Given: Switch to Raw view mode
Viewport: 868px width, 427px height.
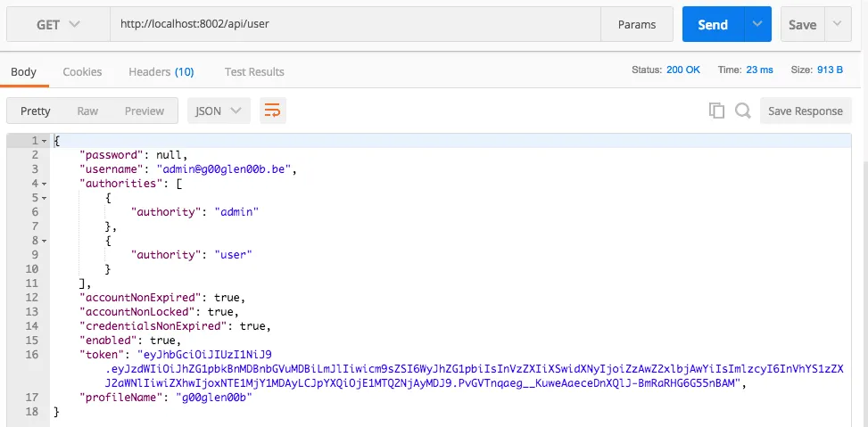Looking at the screenshot, I should click(87, 111).
